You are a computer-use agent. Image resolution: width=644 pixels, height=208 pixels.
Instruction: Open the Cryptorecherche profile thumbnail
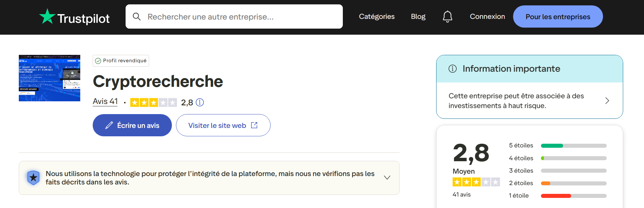[49, 78]
